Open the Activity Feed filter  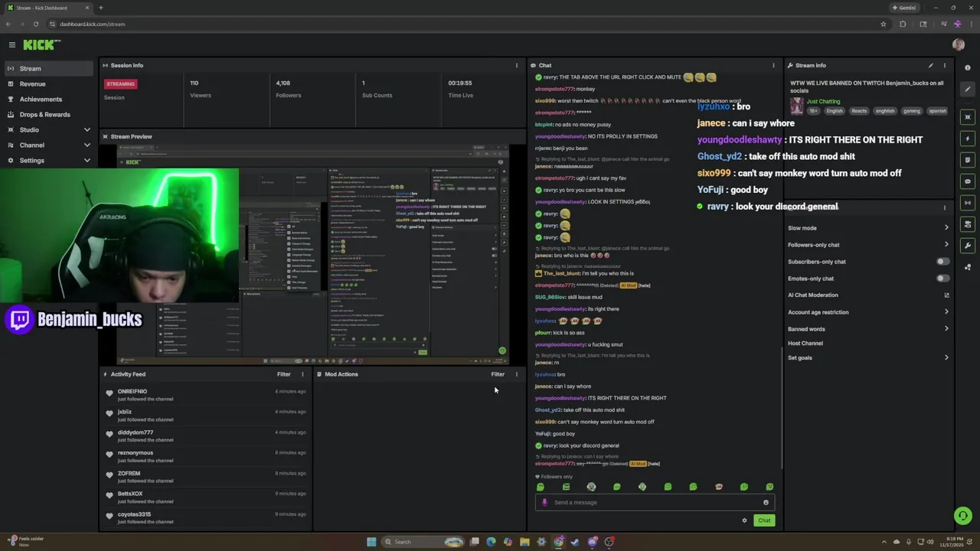coord(284,374)
